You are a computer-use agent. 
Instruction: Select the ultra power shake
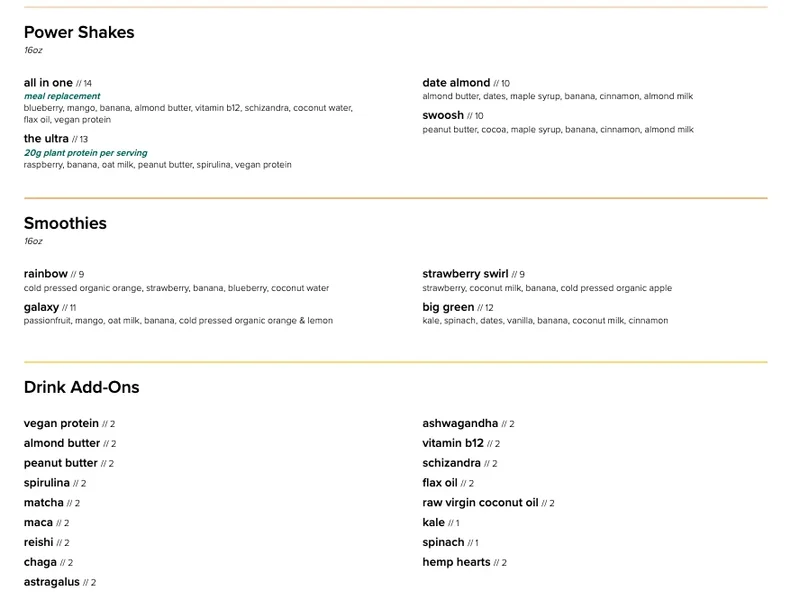coord(46,139)
